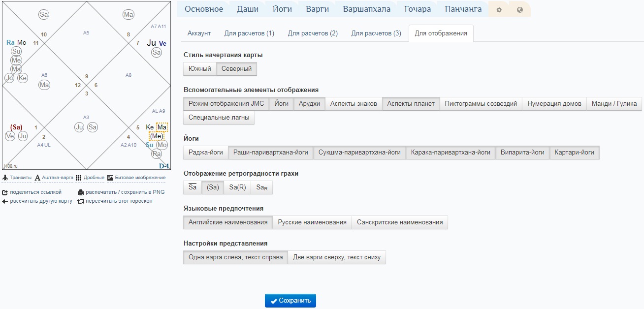This screenshot has height=309, width=644.
Task: Click the large Ju planet in house 7
Action: (x=151, y=43)
